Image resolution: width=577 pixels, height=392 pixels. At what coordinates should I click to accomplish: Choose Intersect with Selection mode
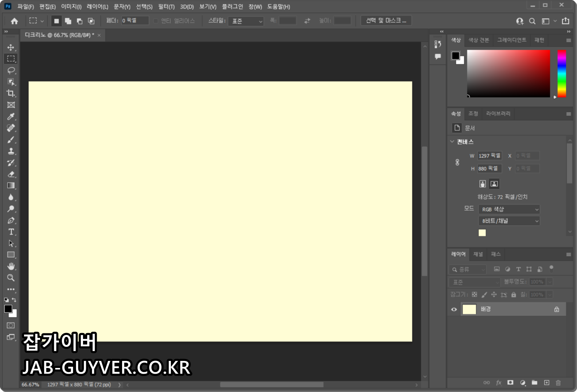click(91, 21)
